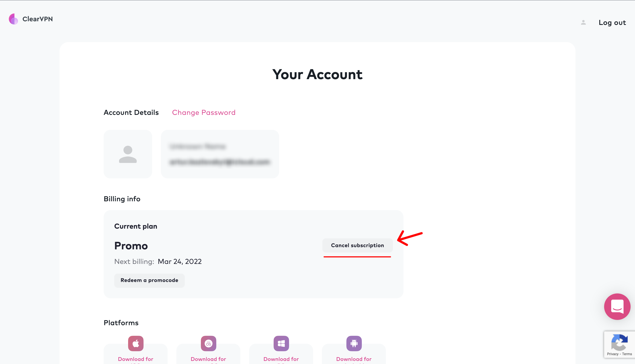Click the reCAPTCHA checkbox icon
Screen dimensions: 635x364
(619, 344)
